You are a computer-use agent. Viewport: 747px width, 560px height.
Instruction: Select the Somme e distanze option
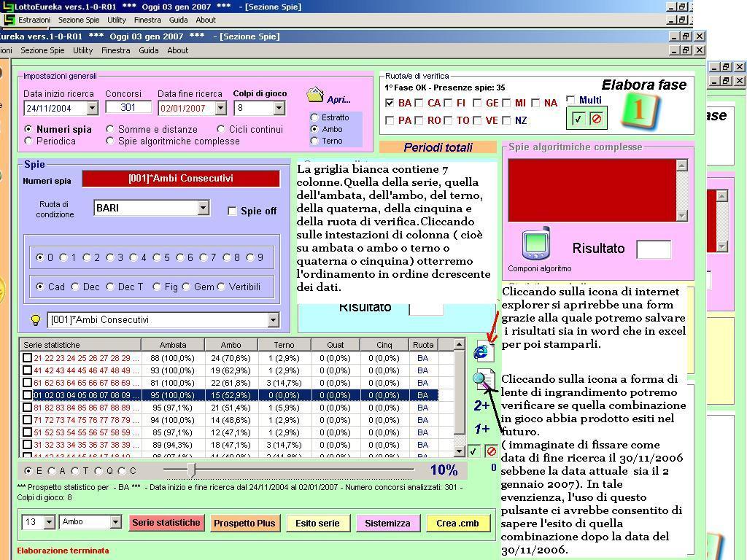tap(110, 129)
